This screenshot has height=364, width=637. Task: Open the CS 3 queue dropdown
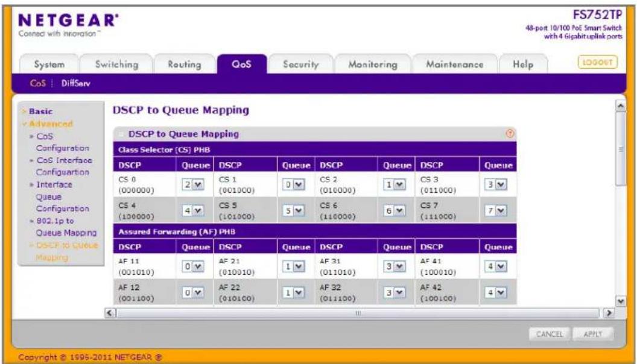pos(496,184)
